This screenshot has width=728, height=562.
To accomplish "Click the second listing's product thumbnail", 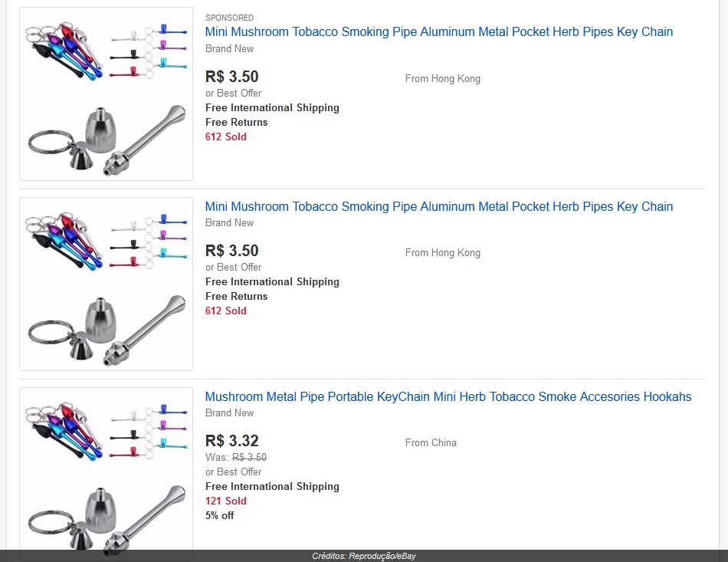I will point(106,284).
